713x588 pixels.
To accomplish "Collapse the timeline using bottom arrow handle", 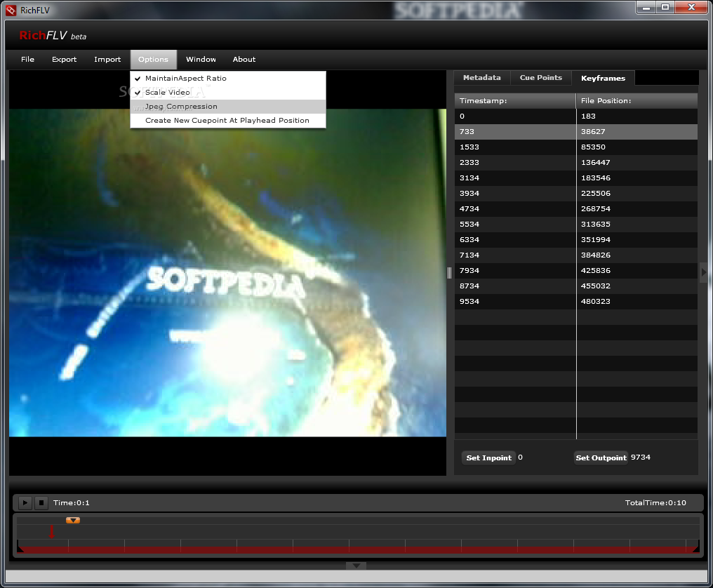I will click(356, 566).
